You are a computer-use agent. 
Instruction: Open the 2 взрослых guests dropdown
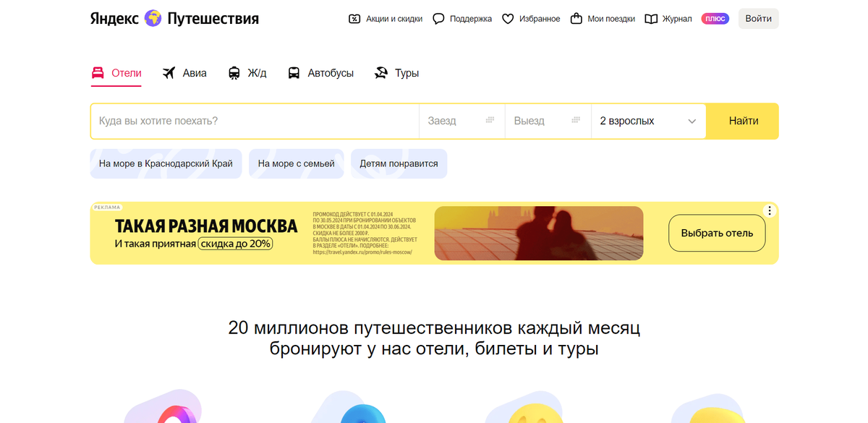pos(648,121)
